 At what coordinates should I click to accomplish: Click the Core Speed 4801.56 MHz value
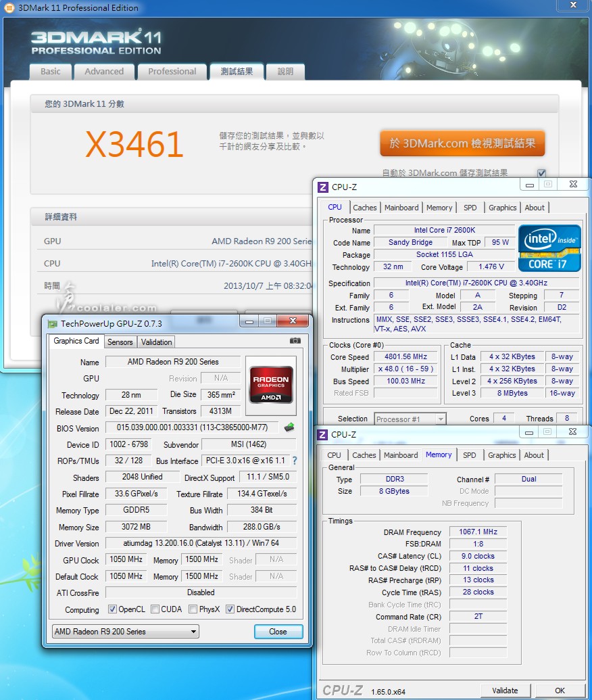tap(406, 356)
